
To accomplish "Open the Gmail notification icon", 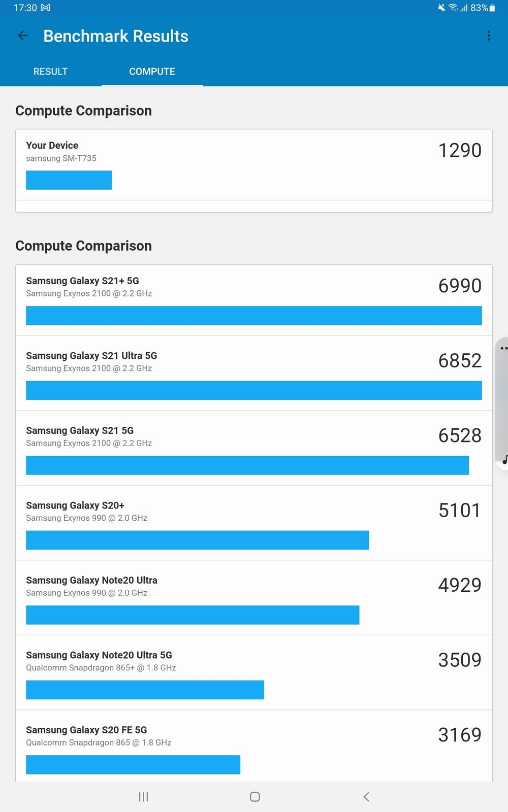I will 46,8.
